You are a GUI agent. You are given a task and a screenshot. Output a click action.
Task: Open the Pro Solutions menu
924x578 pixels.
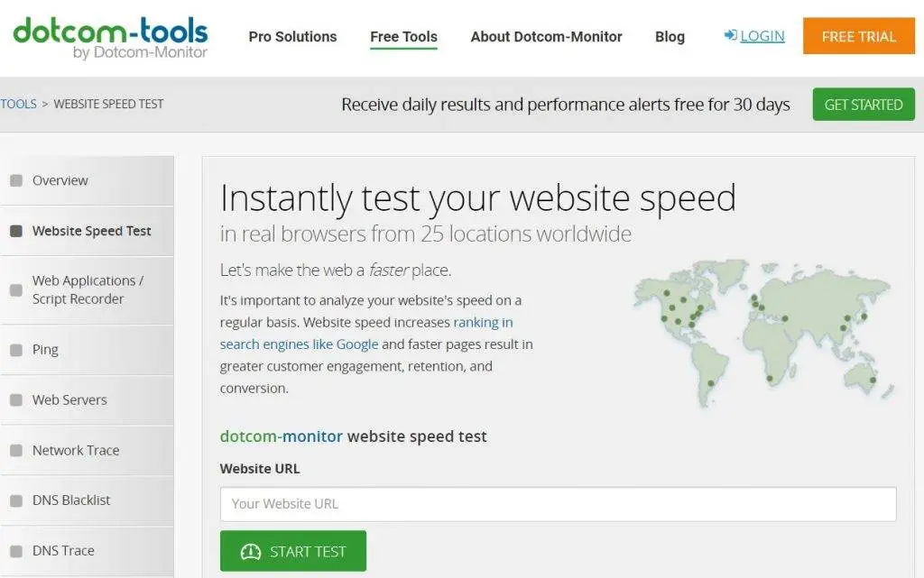coord(293,36)
